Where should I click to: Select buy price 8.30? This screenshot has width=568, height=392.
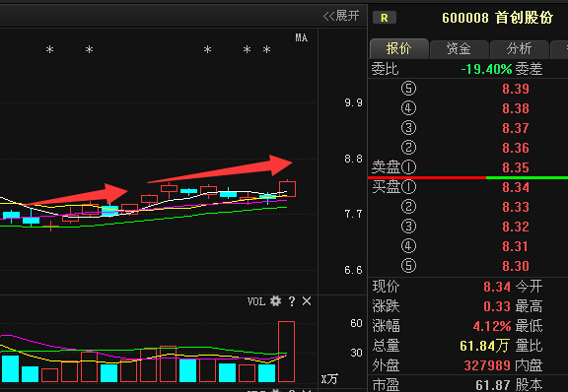pos(516,266)
